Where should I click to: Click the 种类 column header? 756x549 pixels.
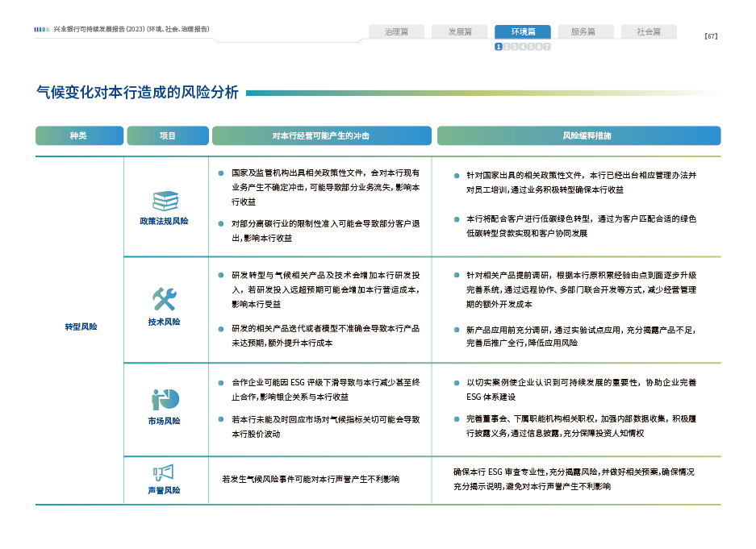point(79,136)
